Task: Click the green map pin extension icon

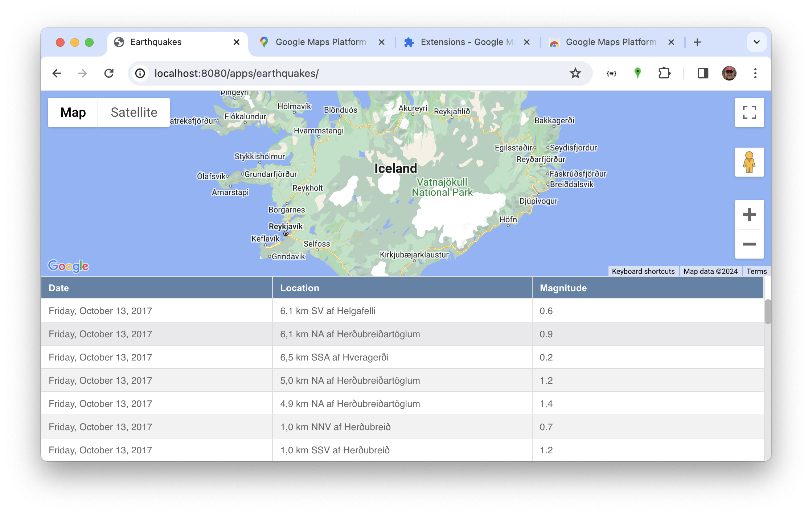Action: [x=637, y=73]
